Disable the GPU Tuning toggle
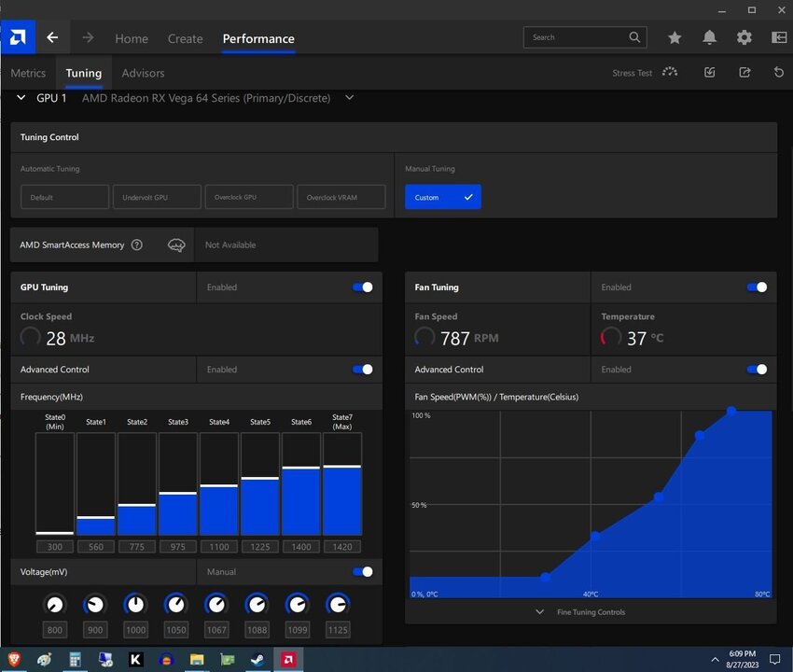793x672 pixels. 362,287
